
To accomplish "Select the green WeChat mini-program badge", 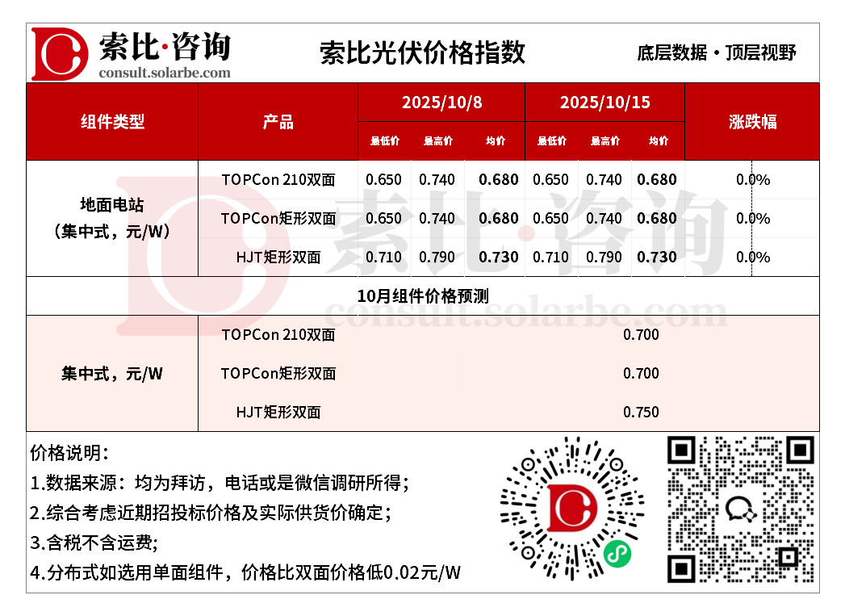I will tap(617, 555).
